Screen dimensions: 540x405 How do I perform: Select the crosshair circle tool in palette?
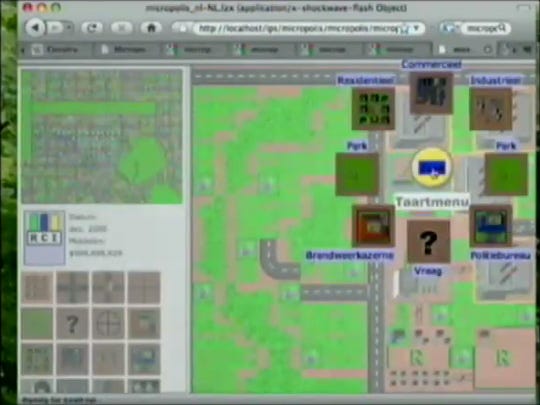[108, 324]
